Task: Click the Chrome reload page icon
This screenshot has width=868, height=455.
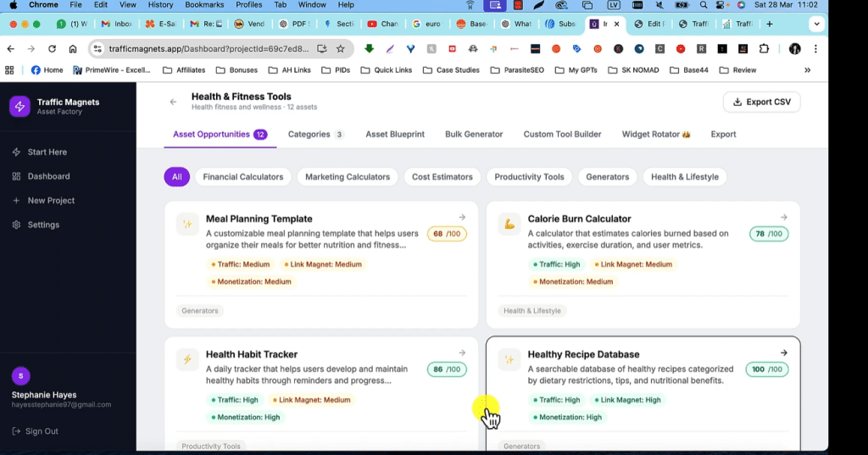Action: click(53, 48)
